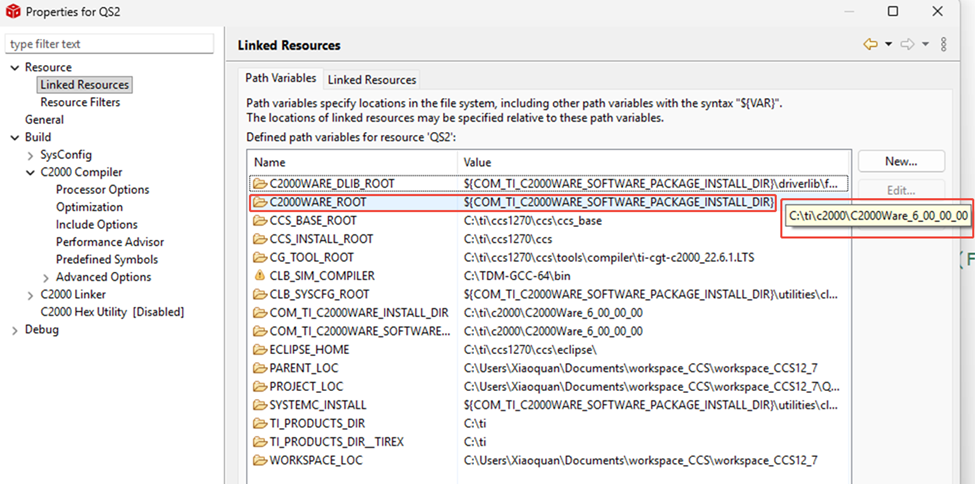
Task: Click the folder icon for WORKSPACE_LOC
Action: (259, 460)
